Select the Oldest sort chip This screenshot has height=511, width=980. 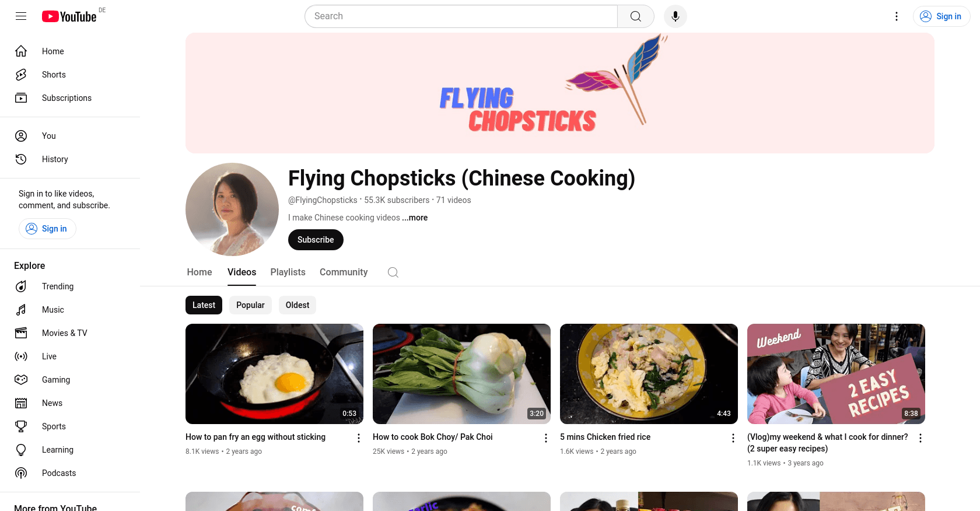(297, 305)
